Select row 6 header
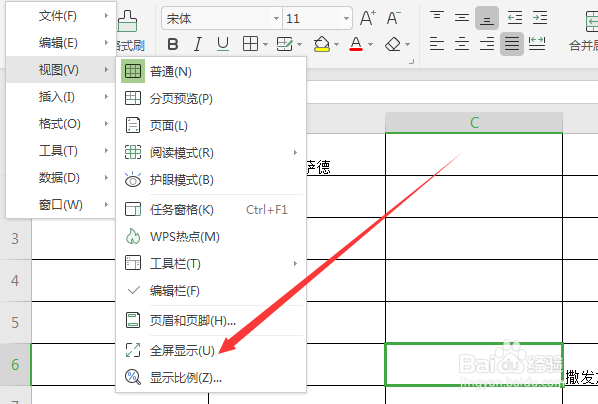This screenshot has height=404, width=598. tap(15, 364)
